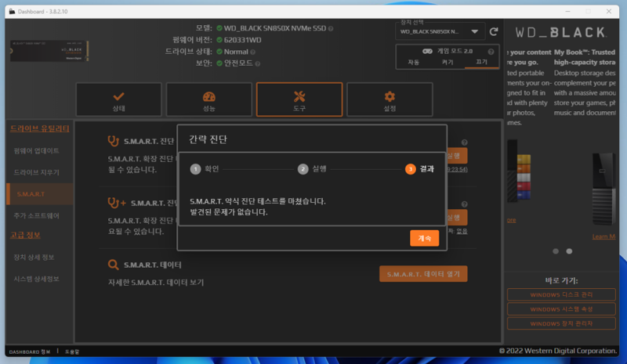Click the 계속 (continue) button
Viewport: 627px width, 364px height.
[x=424, y=238]
